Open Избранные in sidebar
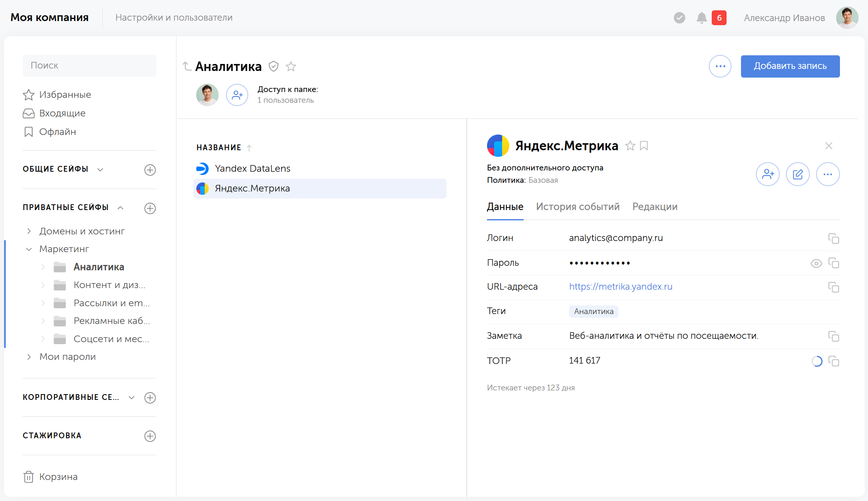Screen dimensions: 868x501 57,95
